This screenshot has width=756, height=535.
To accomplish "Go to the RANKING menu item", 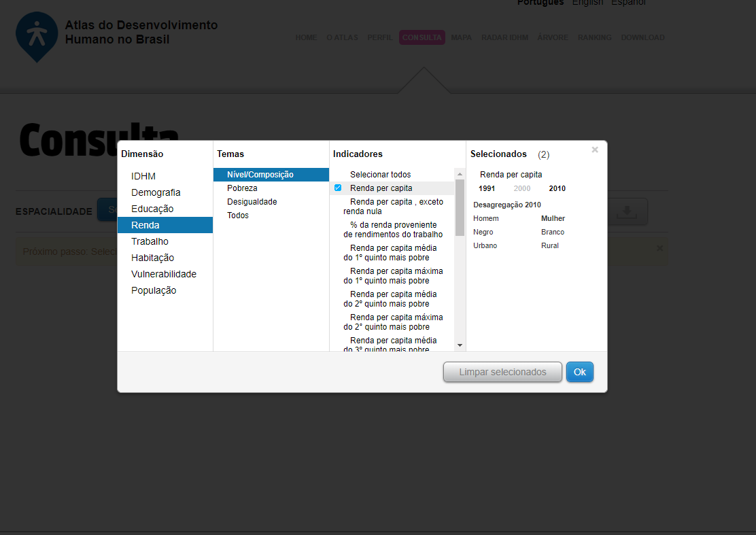I will click(594, 37).
